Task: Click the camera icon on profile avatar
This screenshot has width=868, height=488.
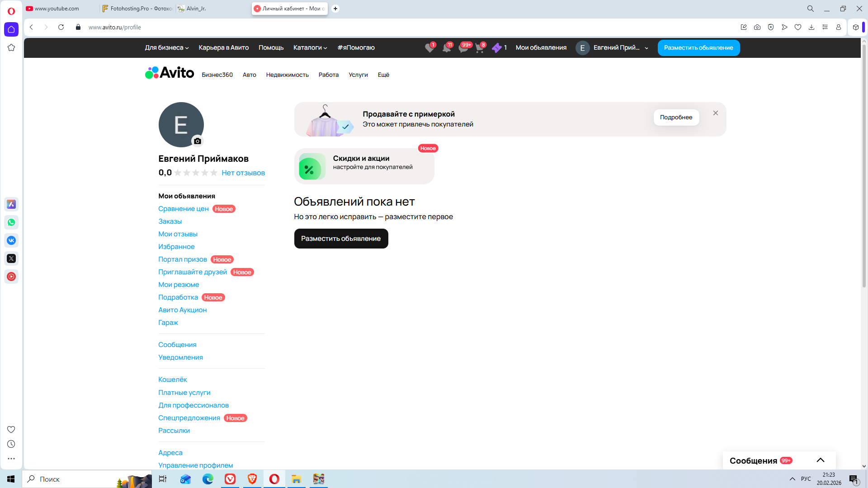Action: click(x=197, y=141)
